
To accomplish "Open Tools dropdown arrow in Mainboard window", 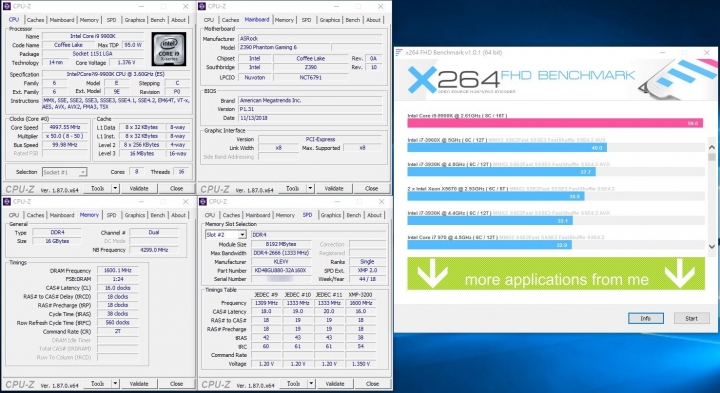I will [310, 188].
